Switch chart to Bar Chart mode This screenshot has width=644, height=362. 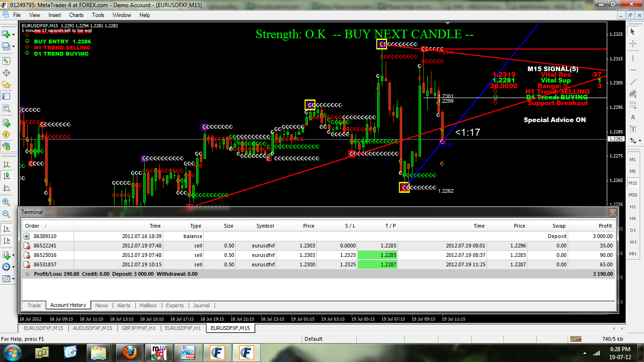point(6,165)
